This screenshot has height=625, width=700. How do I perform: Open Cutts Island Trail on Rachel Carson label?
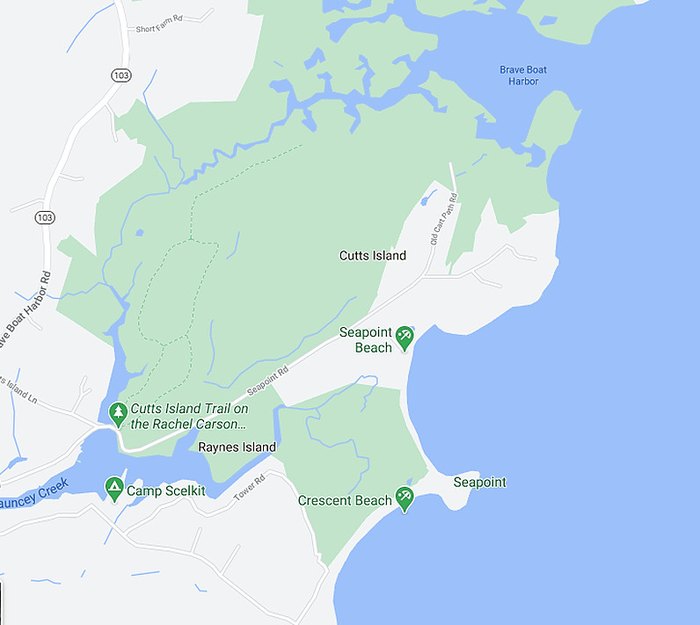189,416
